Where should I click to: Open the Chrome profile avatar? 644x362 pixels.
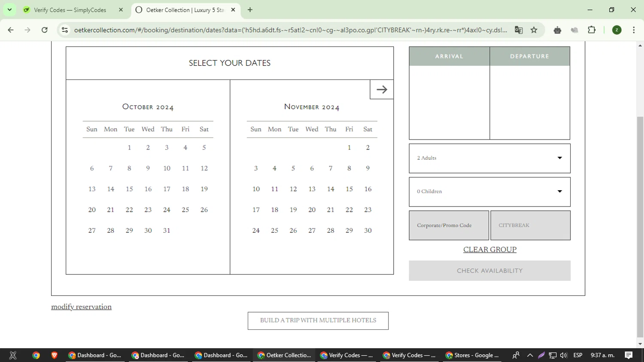(x=617, y=30)
